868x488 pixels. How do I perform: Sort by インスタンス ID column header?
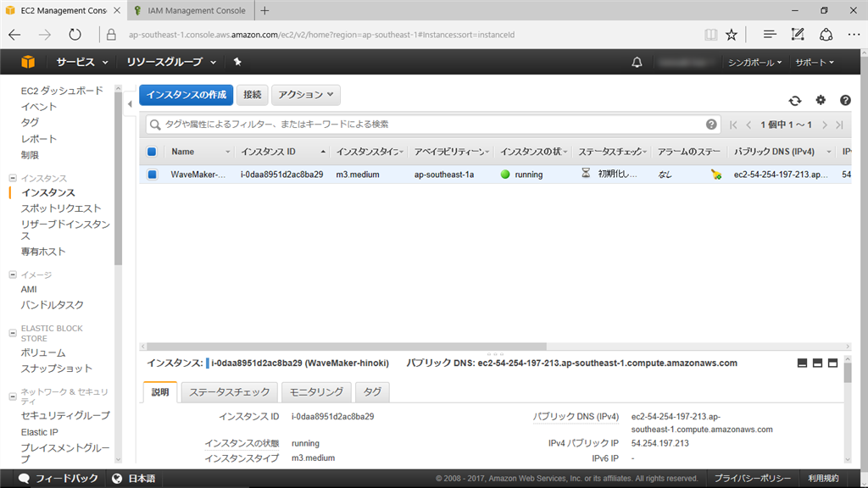click(282, 152)
